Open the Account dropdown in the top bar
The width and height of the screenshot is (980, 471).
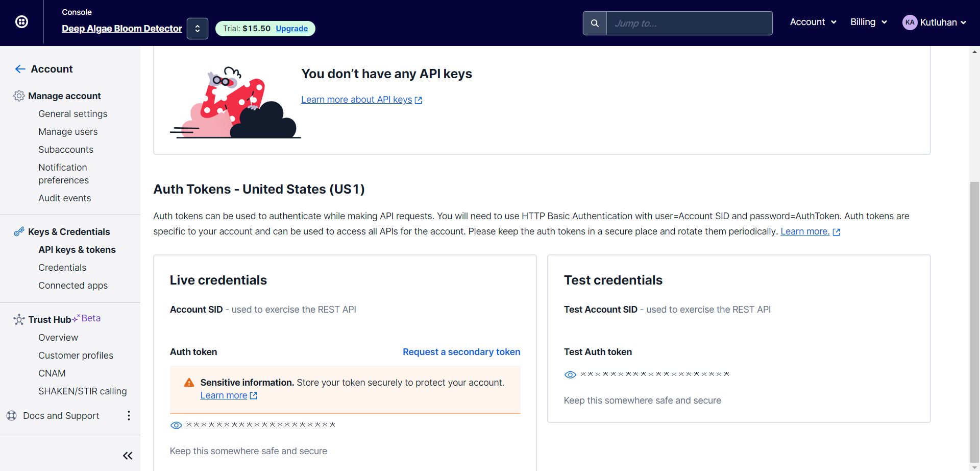tap(813, 22)
